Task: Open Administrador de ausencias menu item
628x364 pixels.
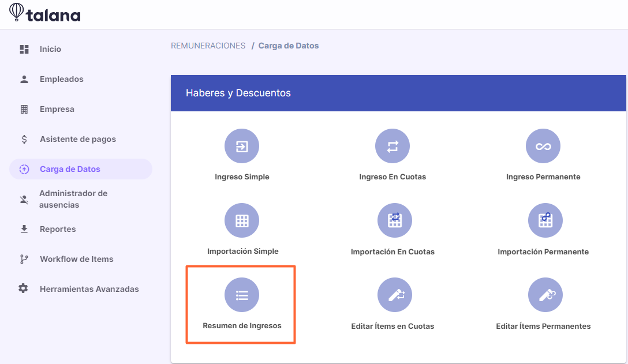Action: [x=73, y=199]
